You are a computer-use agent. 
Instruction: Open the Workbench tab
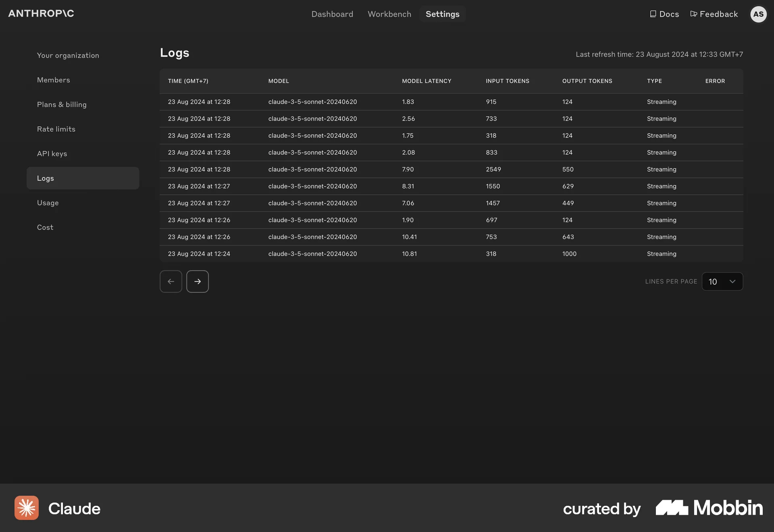[389, 14]
